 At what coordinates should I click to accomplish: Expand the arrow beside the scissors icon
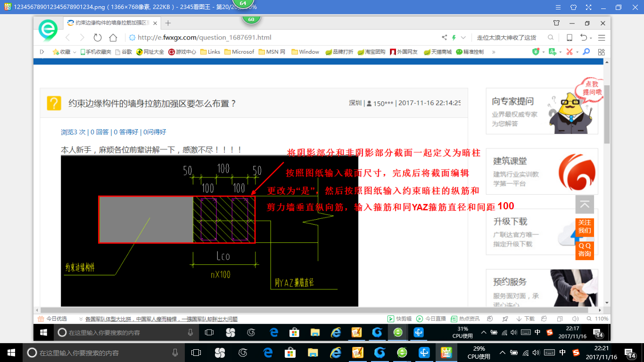[577, 52]
